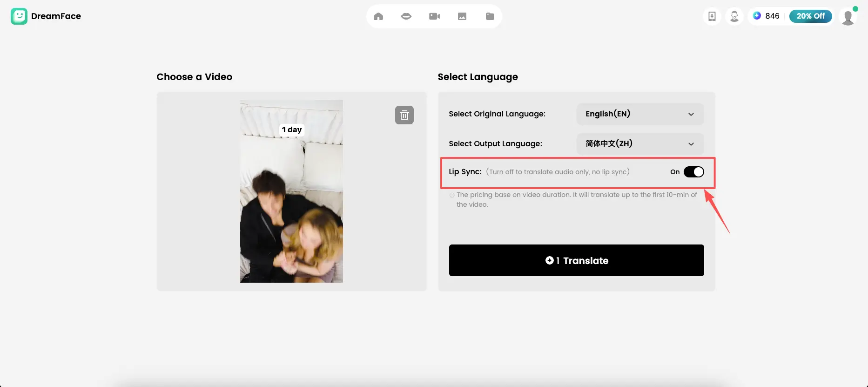Viewport: 868px width, 387px height.
Task: Click the DreamFace brand name text
Action: [56, 16]
